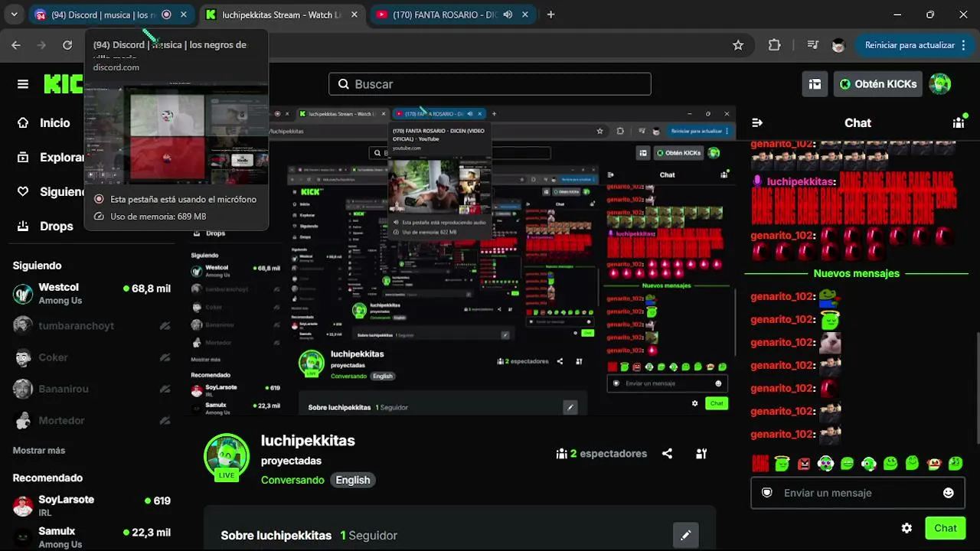
Task: Open Coker's channel in the sidebar
Action: [92, 357]
